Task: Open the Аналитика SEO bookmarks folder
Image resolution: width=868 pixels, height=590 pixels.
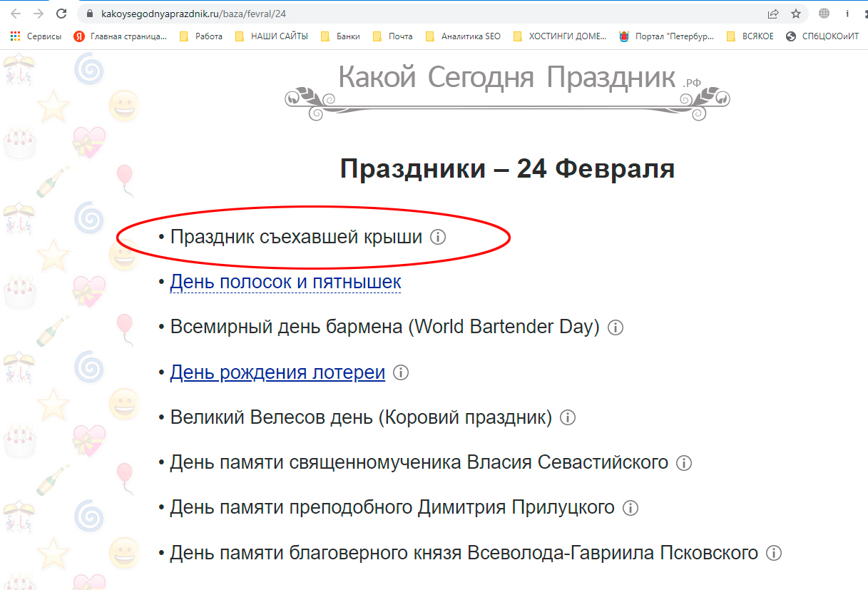Action: (x=463, y=36)
